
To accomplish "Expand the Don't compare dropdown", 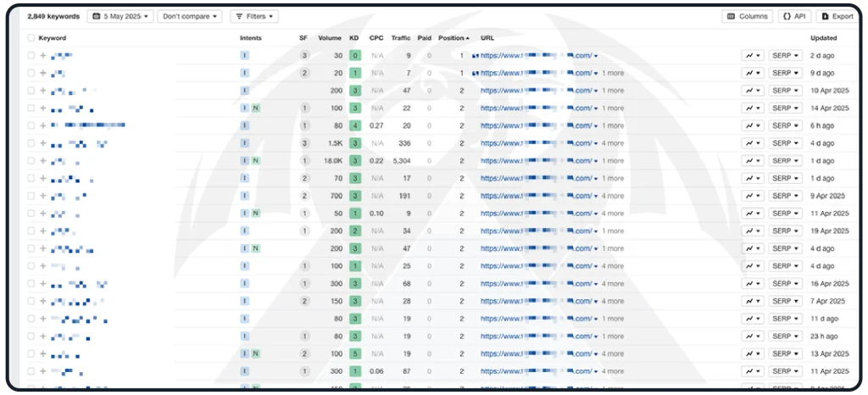I will (189, 16).
